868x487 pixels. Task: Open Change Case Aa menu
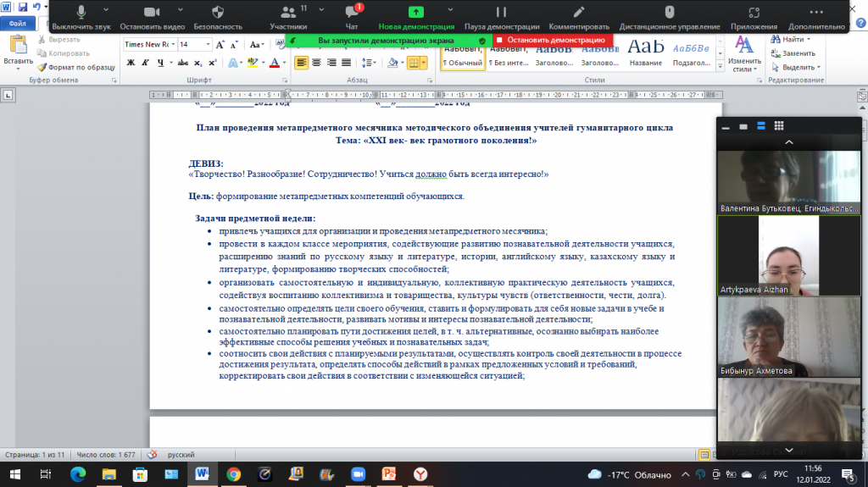coord(257,45)
